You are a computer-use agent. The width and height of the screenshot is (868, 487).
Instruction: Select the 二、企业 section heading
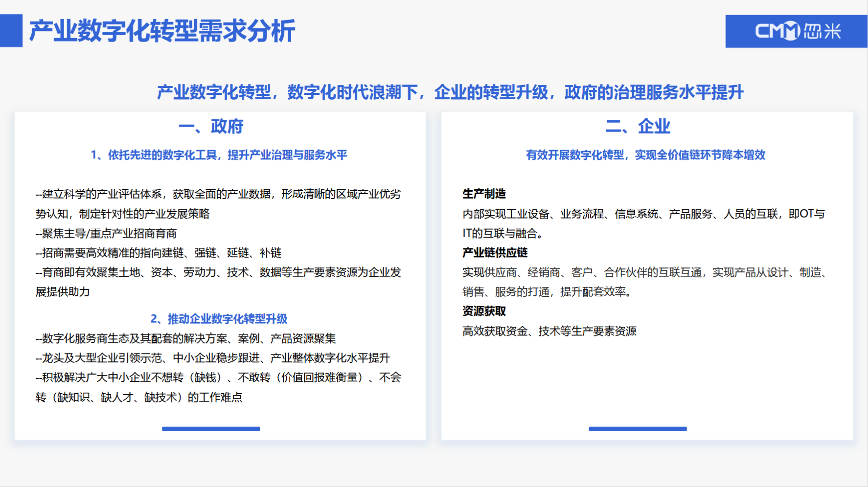click(638, 126)
